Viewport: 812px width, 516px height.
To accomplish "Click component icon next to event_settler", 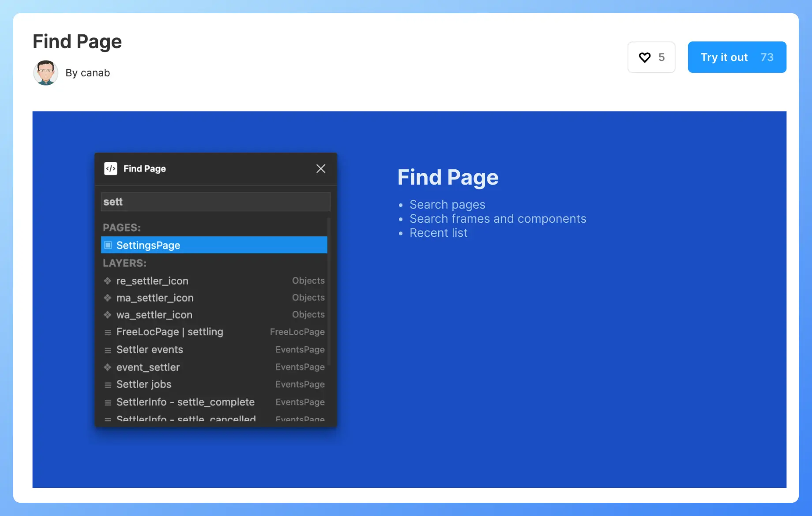I will (x=108, y=367).
